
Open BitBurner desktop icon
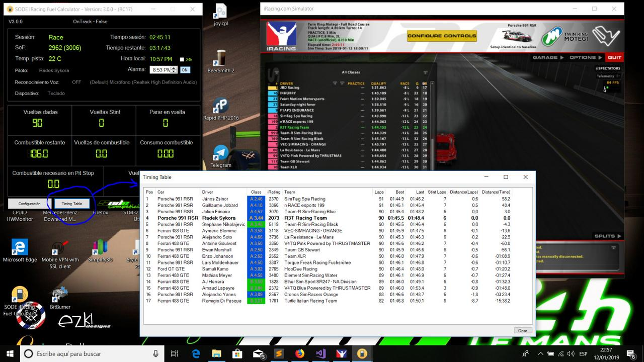click(x=60, y=298)
